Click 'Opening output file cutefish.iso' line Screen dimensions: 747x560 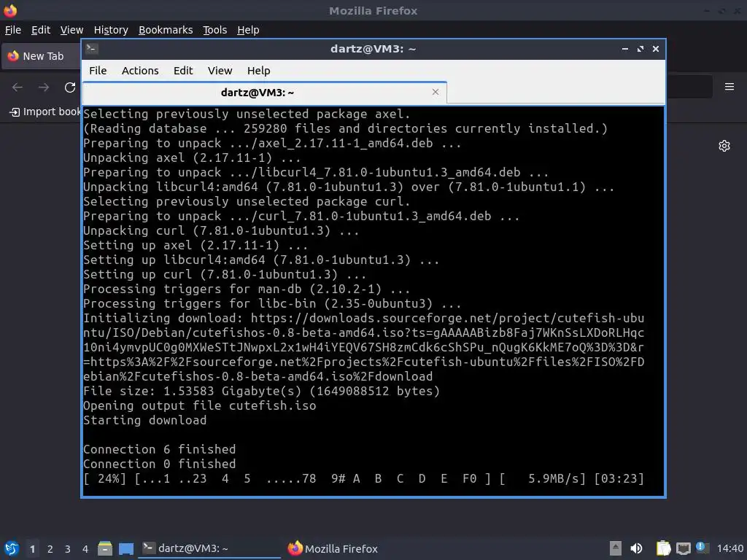tap(200, 405)
